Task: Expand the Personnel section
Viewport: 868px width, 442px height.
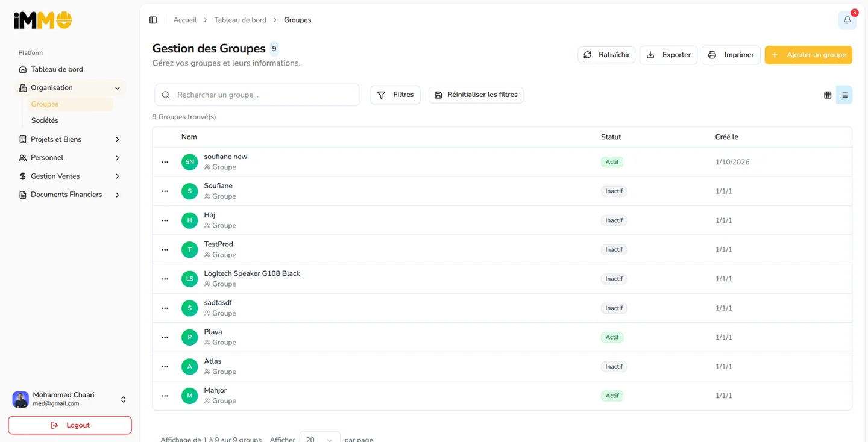Action: (x=70, y=158)
